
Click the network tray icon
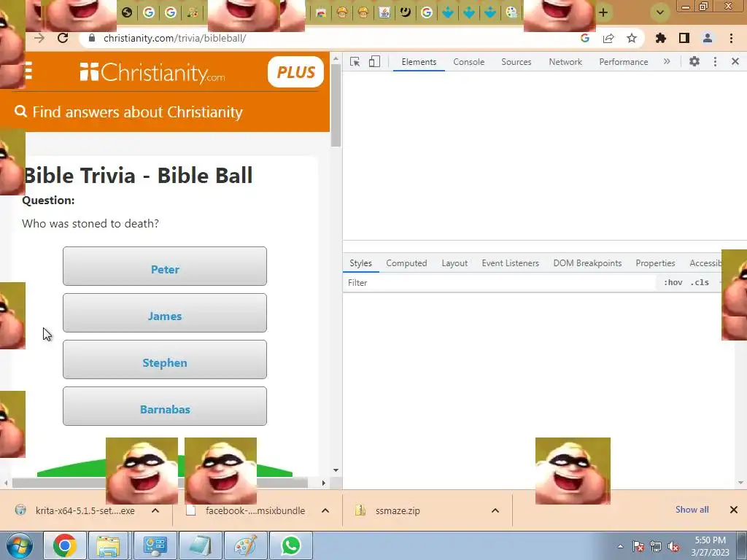[x=656, y=547]
